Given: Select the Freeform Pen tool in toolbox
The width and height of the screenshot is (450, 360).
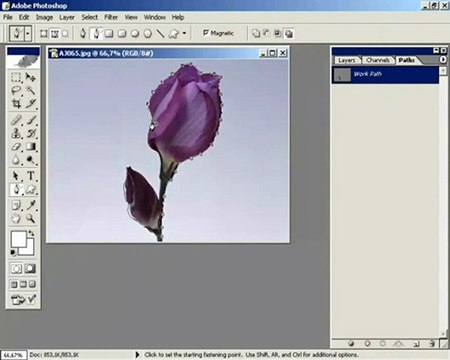Looking at the screenshot, I should 16,189.
